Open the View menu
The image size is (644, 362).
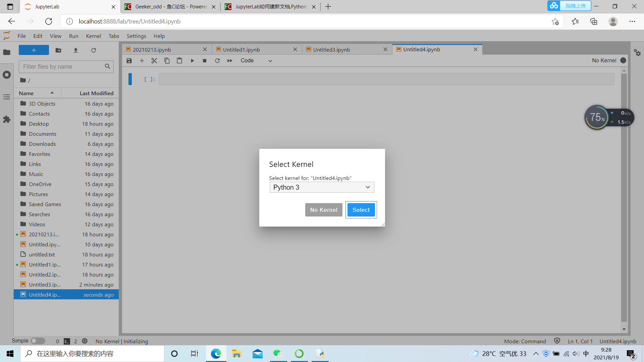[x=56, y=36]
